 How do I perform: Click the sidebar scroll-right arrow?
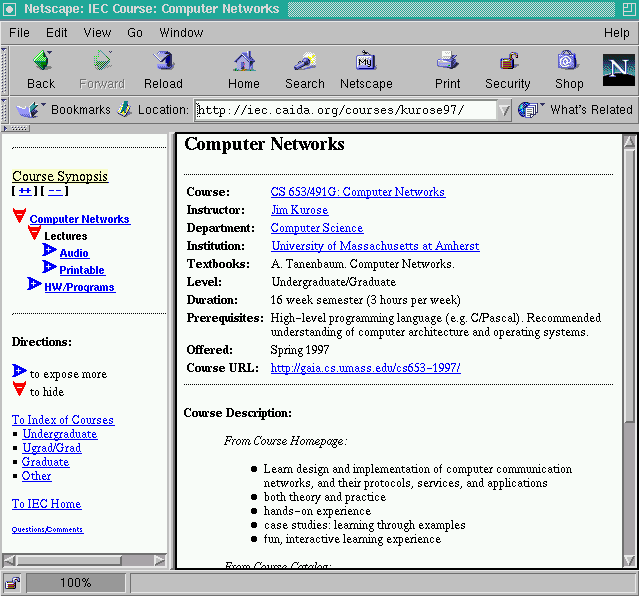point(160,561)
